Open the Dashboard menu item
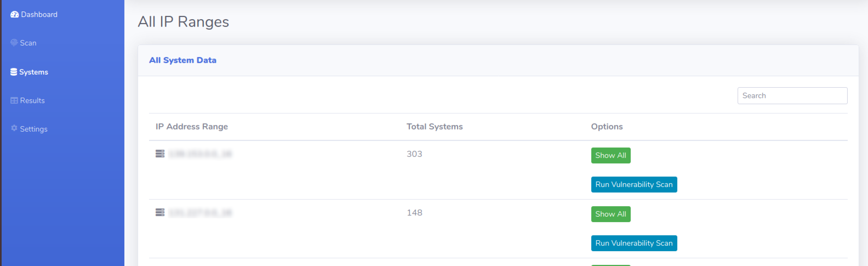Viewport: 868px width, 266px height. coord(34,15)
